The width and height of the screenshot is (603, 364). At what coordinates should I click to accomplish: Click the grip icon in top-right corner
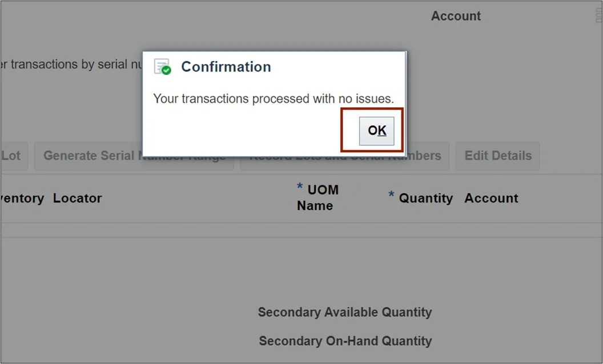598,17
